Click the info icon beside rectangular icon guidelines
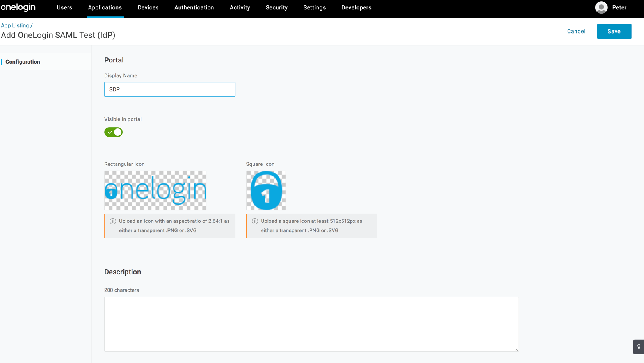Screen dimensions: 644x363 coord(113,221)
